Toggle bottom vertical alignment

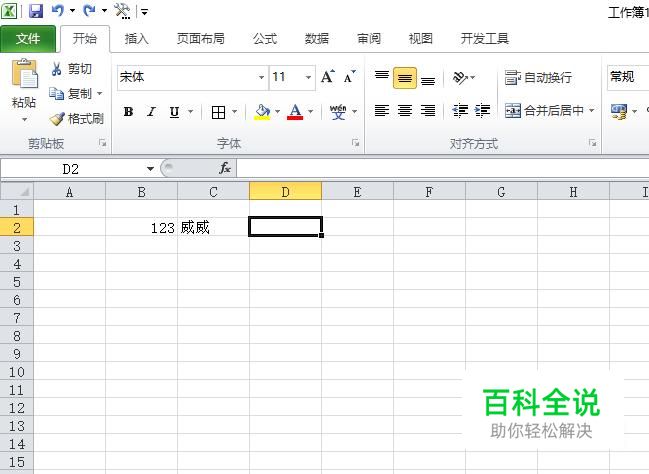(428, 79)
